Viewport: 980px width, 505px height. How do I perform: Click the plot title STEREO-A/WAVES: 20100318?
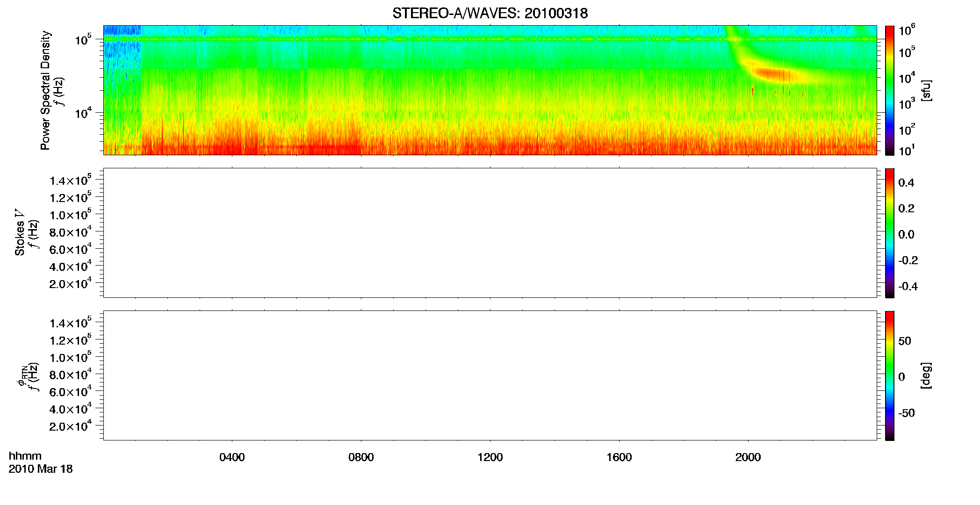click(x=490, y=14)
